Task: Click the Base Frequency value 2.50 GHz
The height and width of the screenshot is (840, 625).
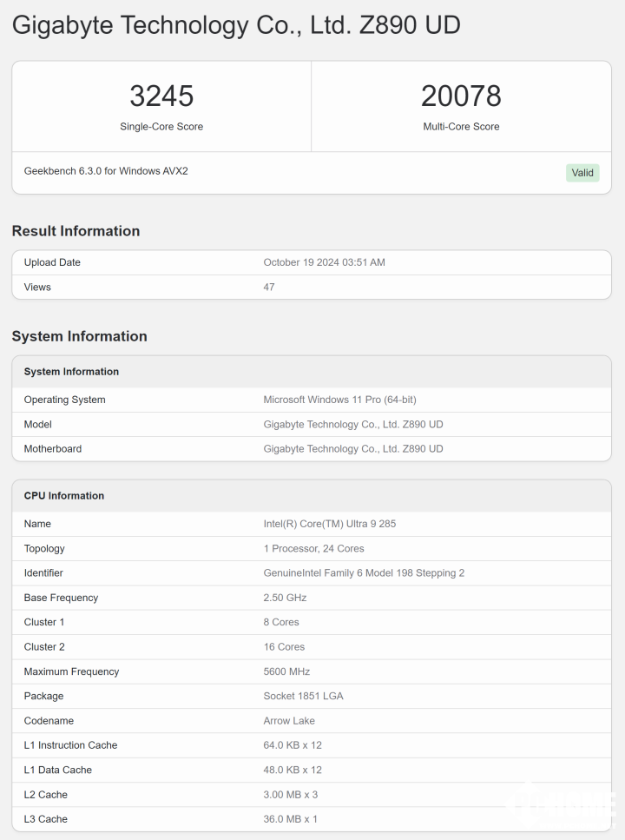Action: pos(285,598)
